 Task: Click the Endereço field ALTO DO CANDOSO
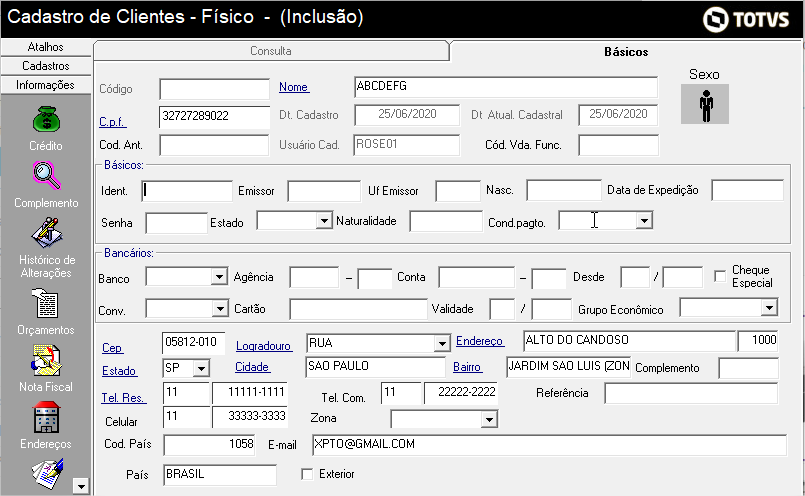(x=629, y=340)
